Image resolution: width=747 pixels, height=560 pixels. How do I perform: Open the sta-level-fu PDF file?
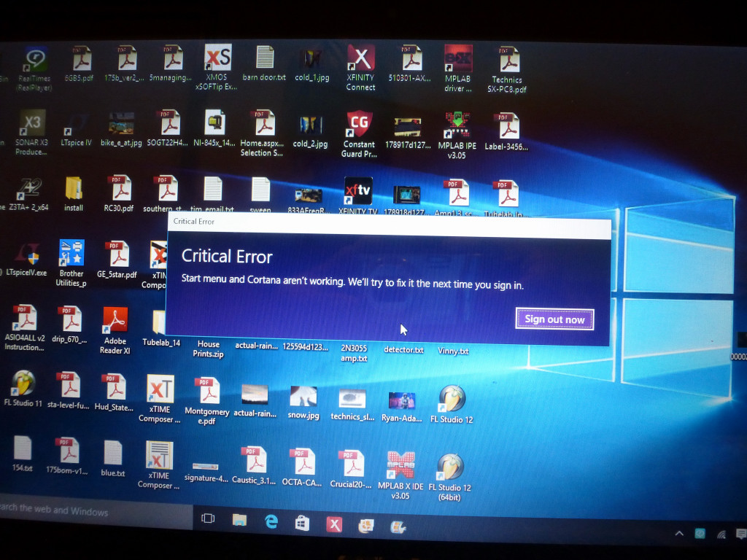68,391
